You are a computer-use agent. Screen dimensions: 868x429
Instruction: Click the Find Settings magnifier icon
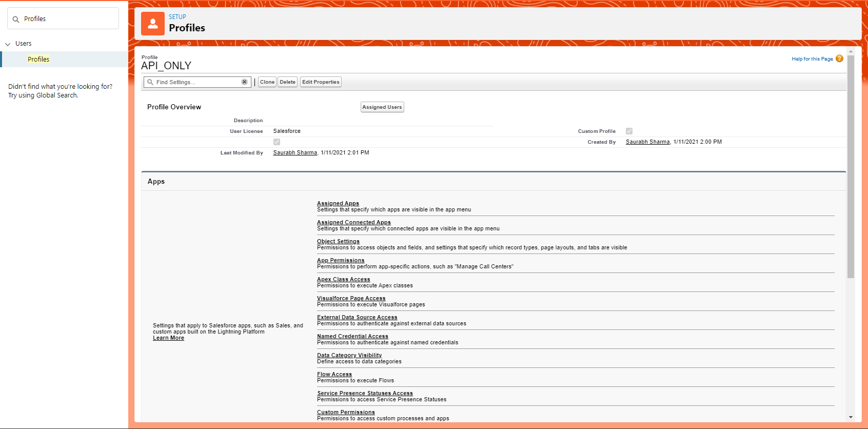[150, 82]
